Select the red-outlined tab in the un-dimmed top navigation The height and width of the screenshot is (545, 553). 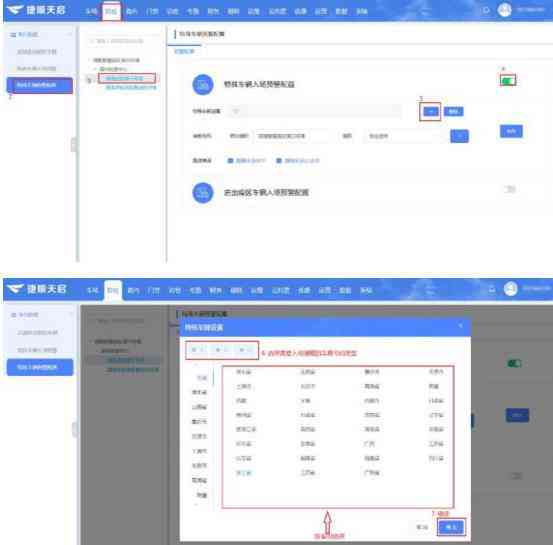[111, 11]
